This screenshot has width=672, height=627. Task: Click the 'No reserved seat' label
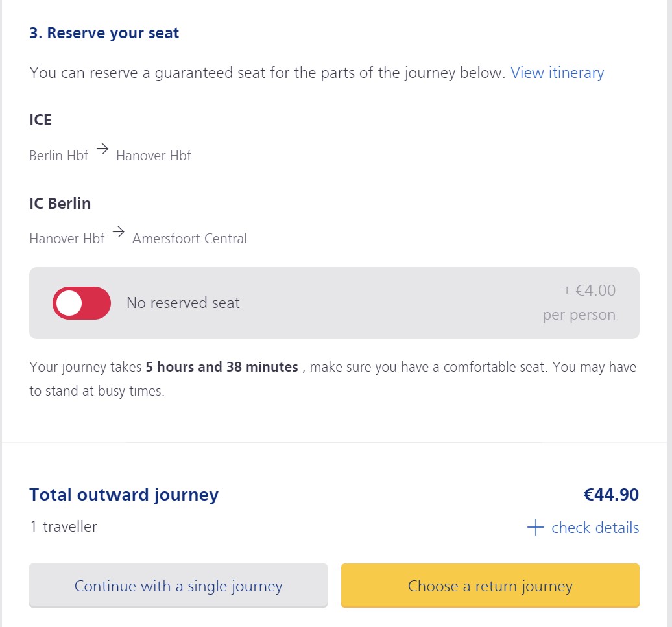183,303
